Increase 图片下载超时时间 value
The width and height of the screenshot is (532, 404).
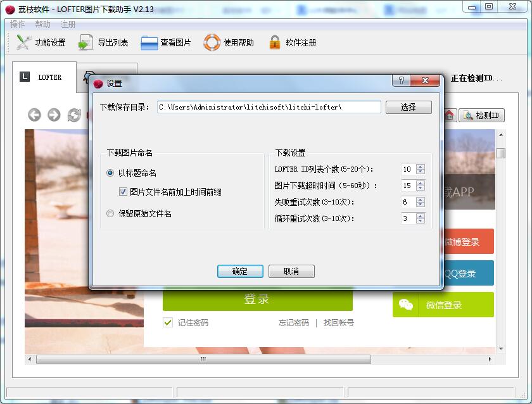(x=421, y=183)
